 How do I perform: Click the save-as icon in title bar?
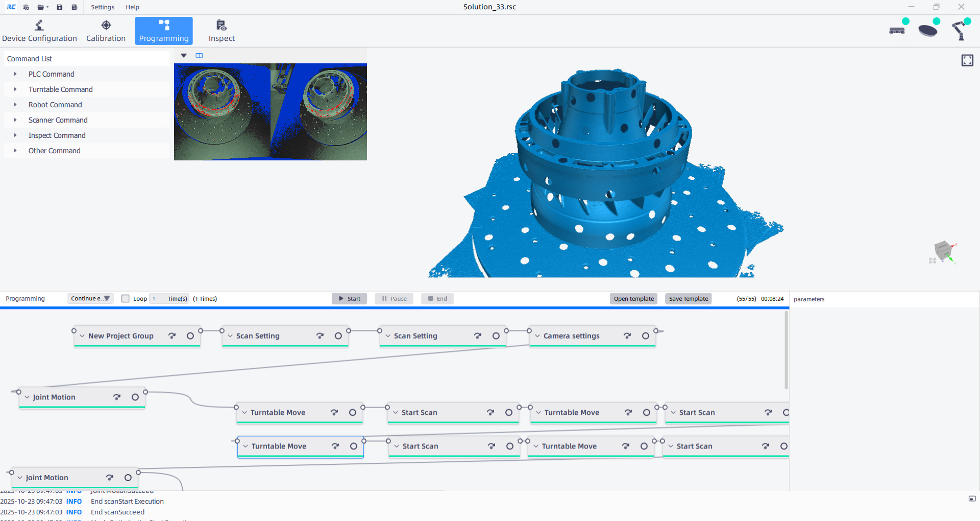tap(74, 7)
